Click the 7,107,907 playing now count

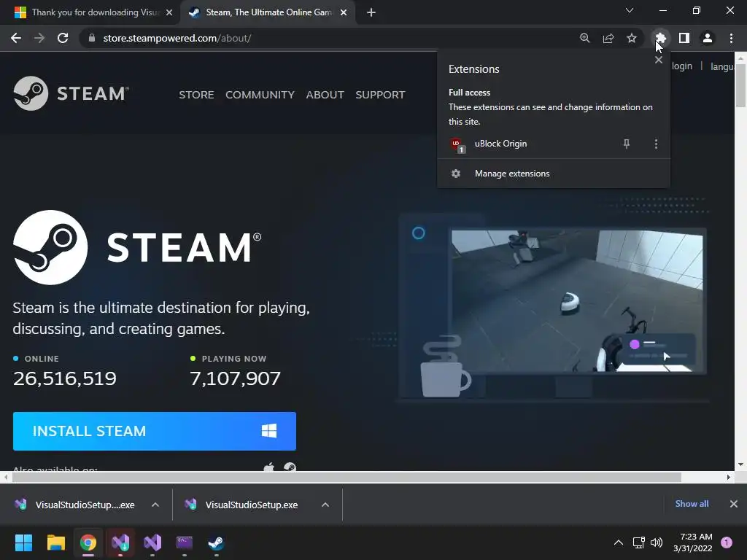coord(236,378)
